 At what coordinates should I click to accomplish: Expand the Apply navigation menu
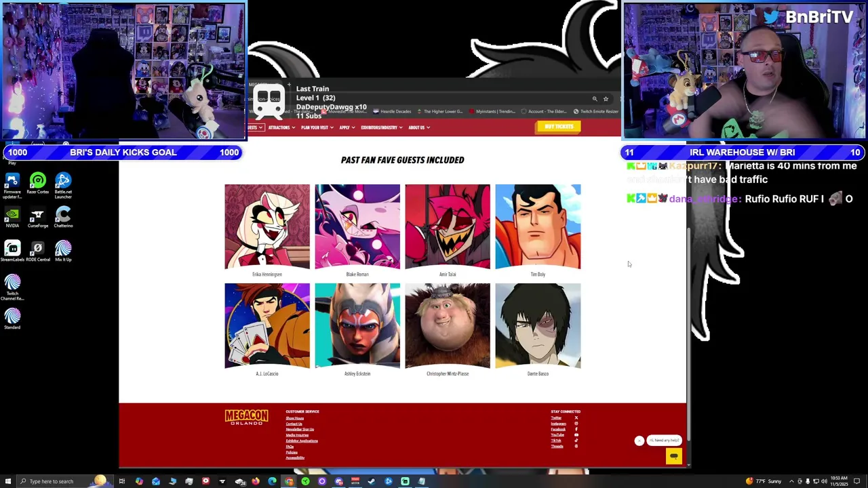pos(346,127)
